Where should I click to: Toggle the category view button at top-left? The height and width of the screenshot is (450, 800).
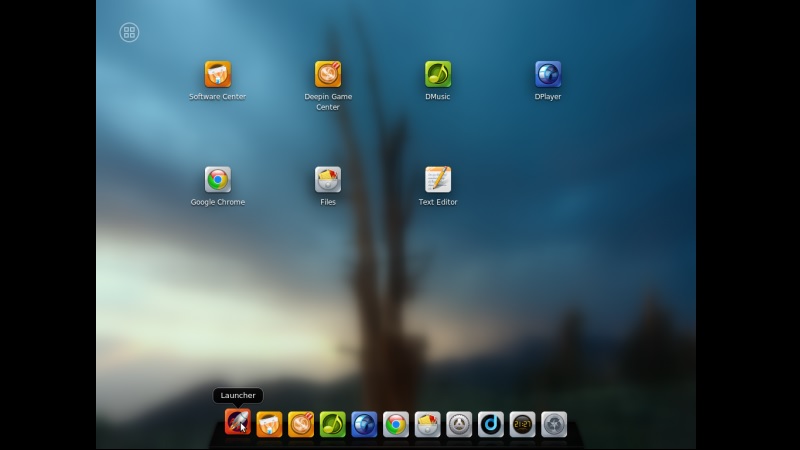pos(129,32)
